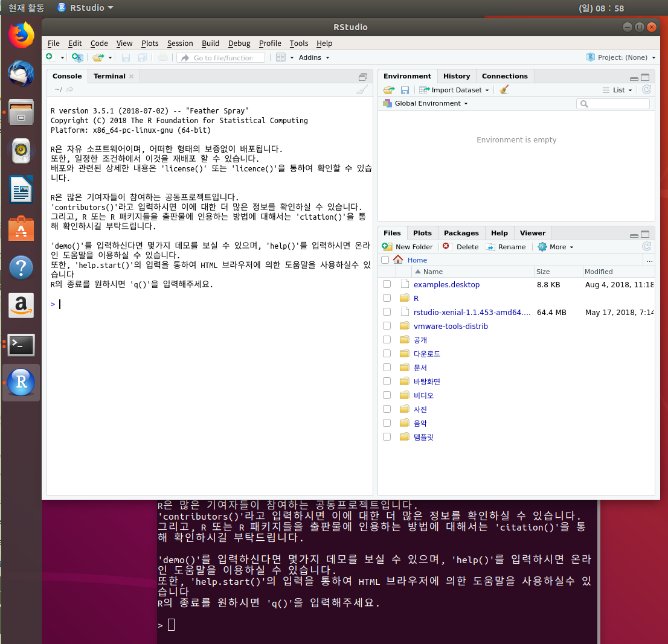Open Amazon launcher in dock
Viewport: 668px width, 644px height.
[x=21, y=305]
